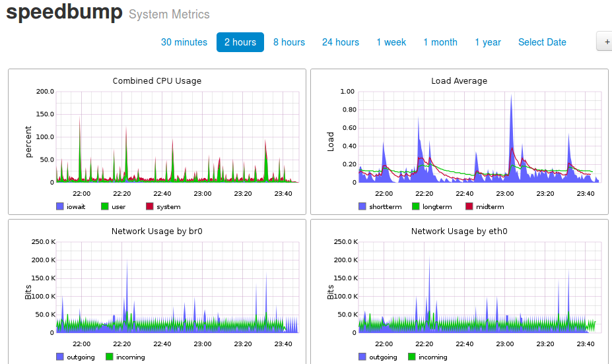Click the plus button at top right

[x=605, y=42]
